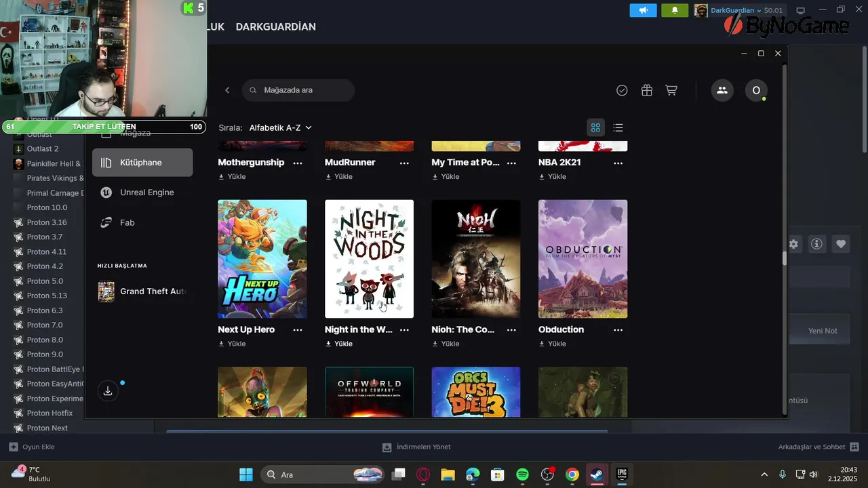
Task: Open Night in the Woods cover art
Action: pyautogui.click(x=369, y=259)
